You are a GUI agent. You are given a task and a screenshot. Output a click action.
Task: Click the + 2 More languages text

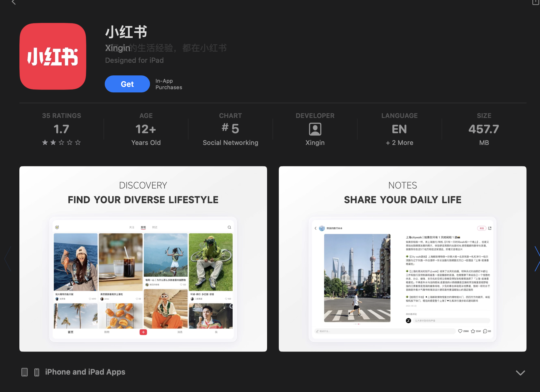pyautogui.click(x=399, y=143)
